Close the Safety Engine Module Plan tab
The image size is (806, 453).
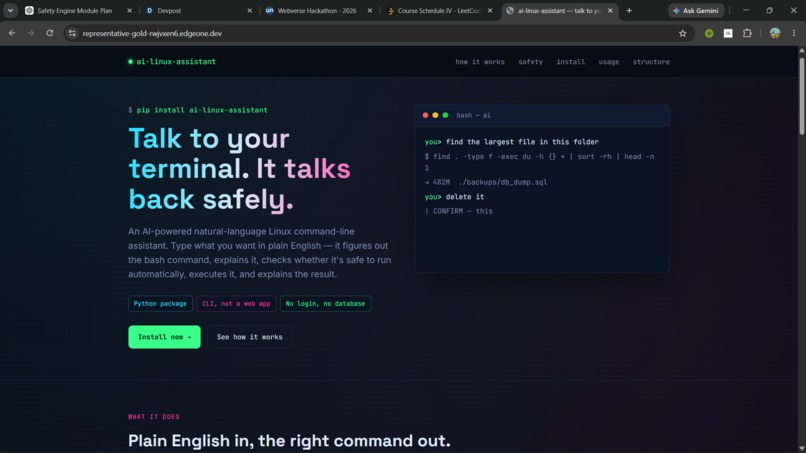(x=130, y=10)
